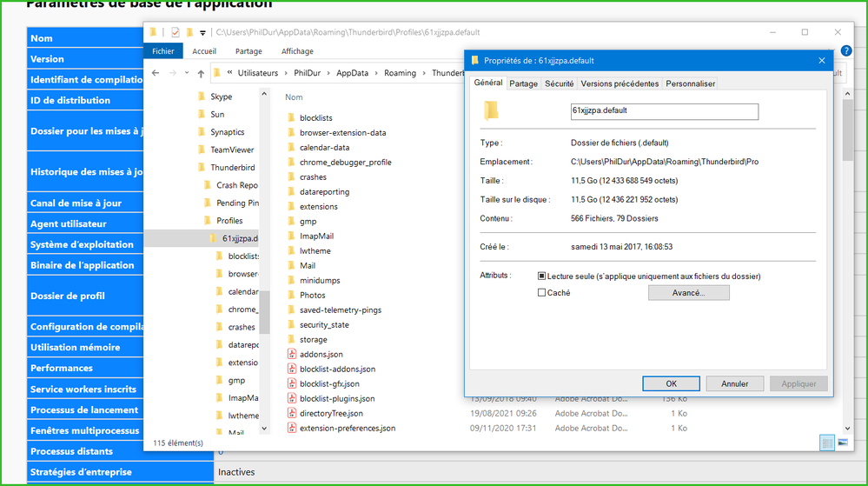Click navigation pane scroll up arrow
Viewport: 868px width, 486px height.
pos(264,94)
